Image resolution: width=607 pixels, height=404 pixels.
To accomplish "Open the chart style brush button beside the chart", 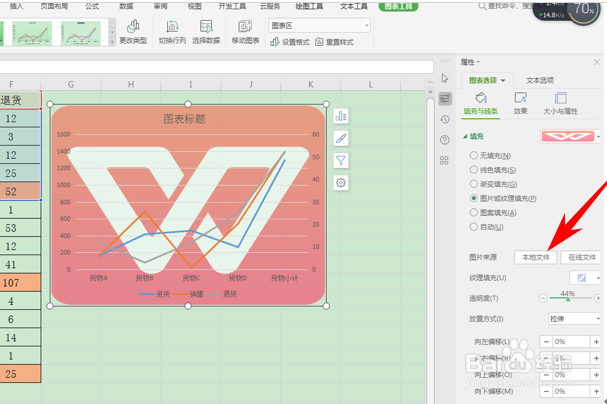I will click(341, 138).
